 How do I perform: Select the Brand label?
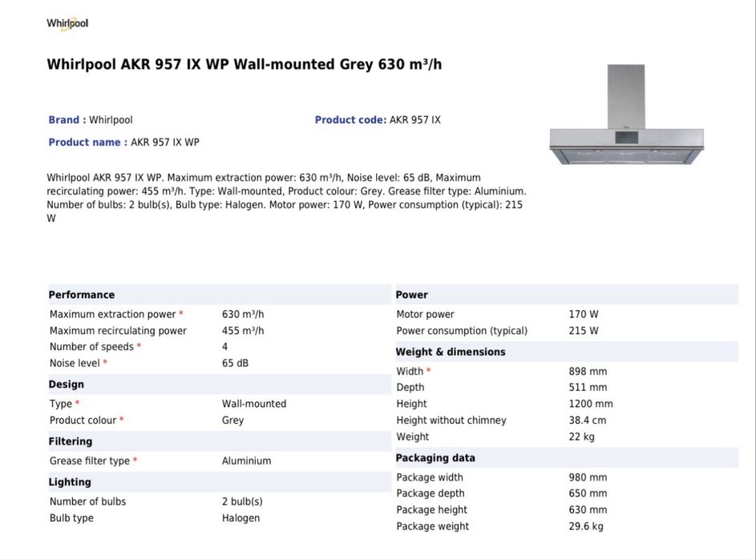tap(67, 120)
